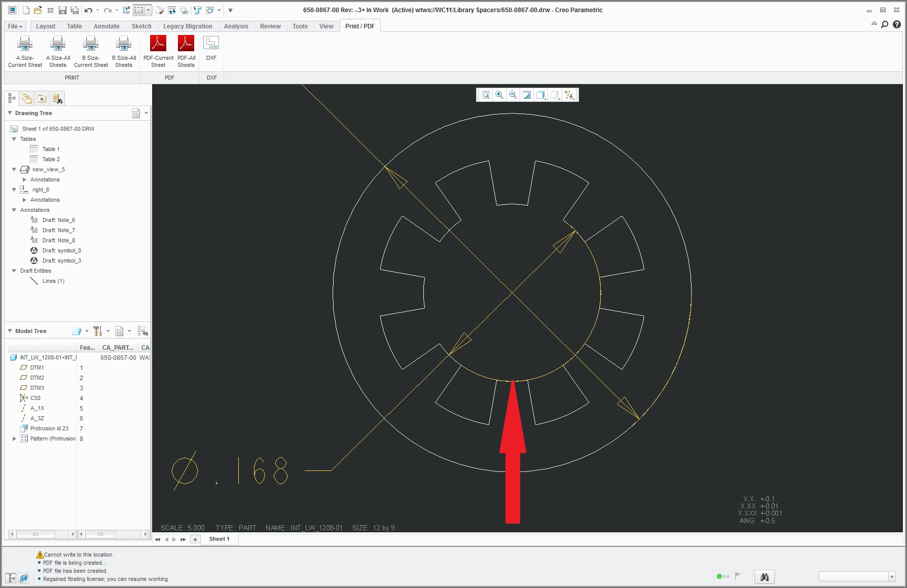The image size is (907, 588).
Task: Click the Sheet 1 tab button
Action: [219, 539]
